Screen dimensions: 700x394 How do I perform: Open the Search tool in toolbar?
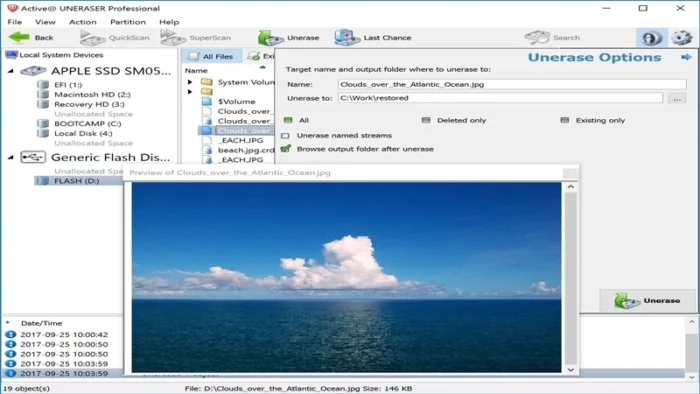552,37
